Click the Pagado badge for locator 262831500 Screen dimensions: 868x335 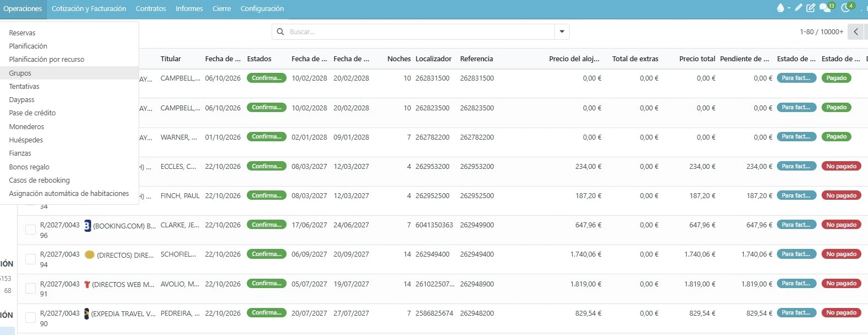pos(837,78)
